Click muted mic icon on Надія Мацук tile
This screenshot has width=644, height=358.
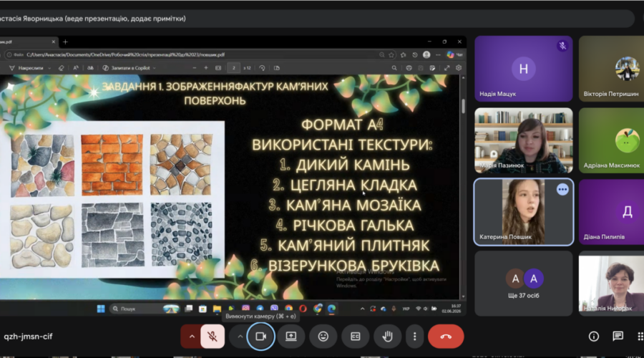(562, 46)
